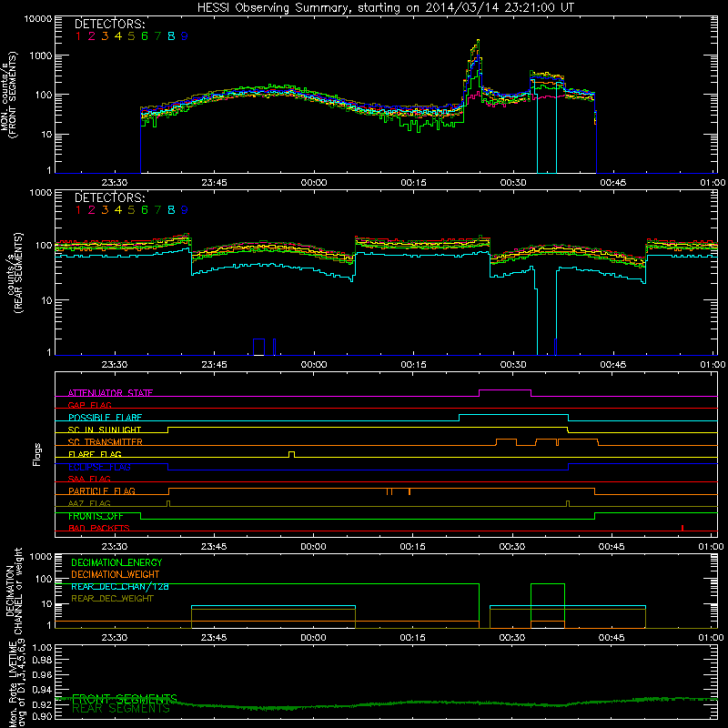
Task: Click blue rectangular pulse near 23:52 in rear plot
Action: click(x=258, y=347)
